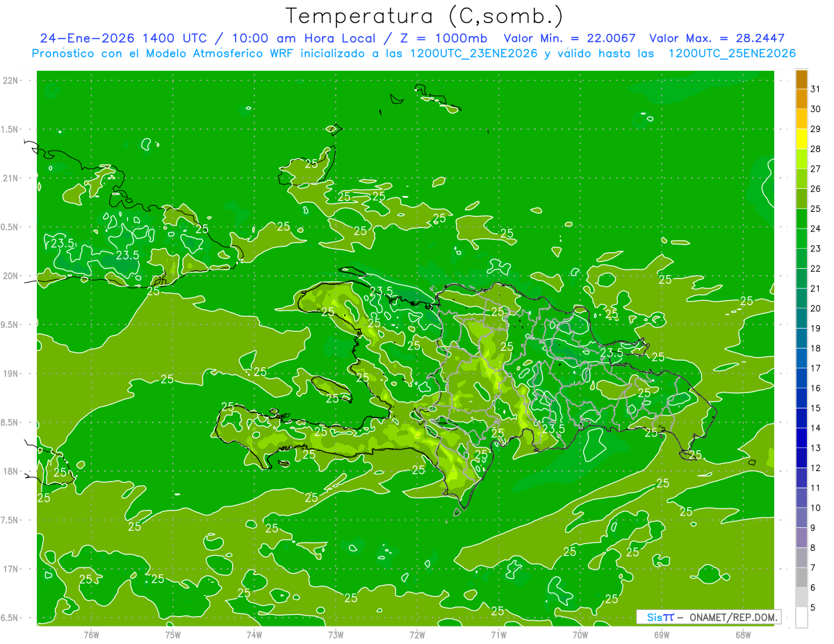The image size is (834, 644).
Task: Click the 75W longitude axis label
Action: pos(173,634)
